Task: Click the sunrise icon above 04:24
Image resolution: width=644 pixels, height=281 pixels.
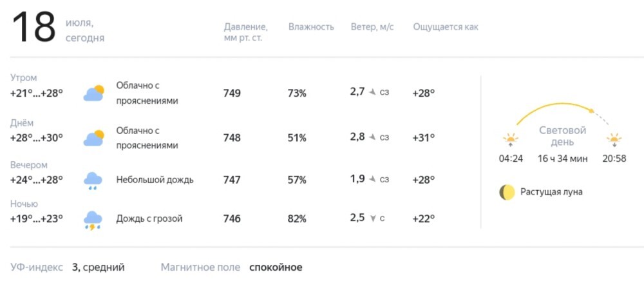Action: point(511,140)
